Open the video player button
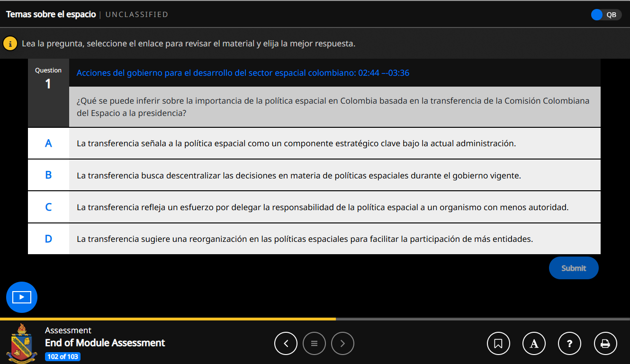 click(x=22, y=297)
